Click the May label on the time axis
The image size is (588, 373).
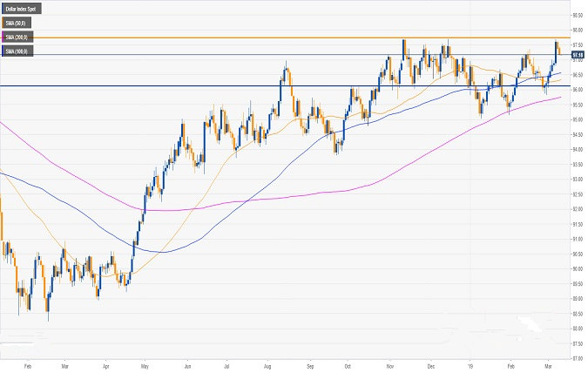click(x=145, y=366)
